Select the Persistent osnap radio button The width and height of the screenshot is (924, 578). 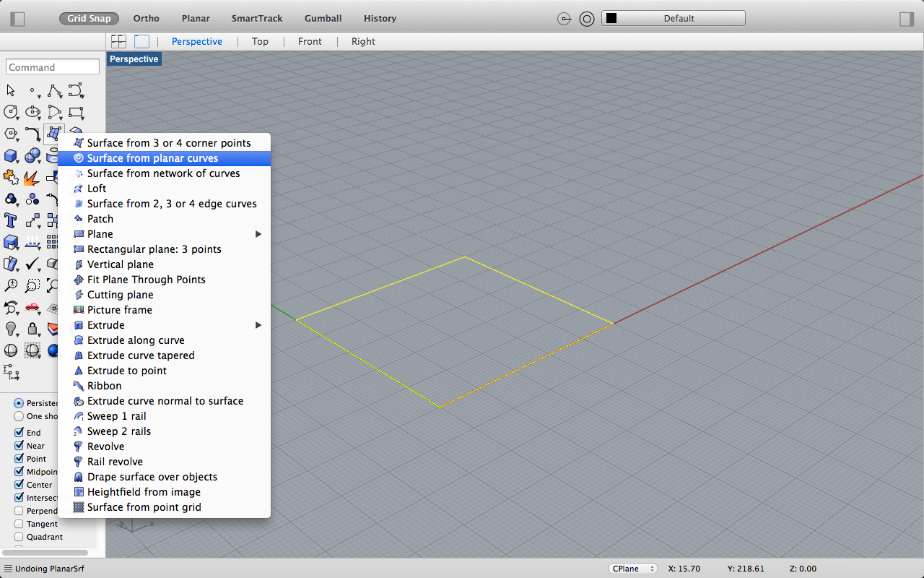(x=19, y=403)
